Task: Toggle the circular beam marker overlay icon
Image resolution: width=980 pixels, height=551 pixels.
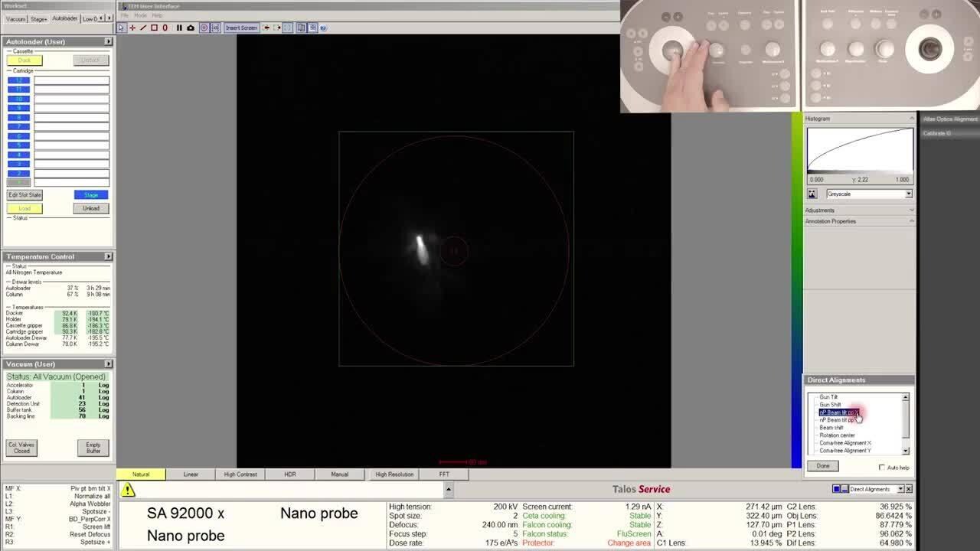Action: click(204, 28)
